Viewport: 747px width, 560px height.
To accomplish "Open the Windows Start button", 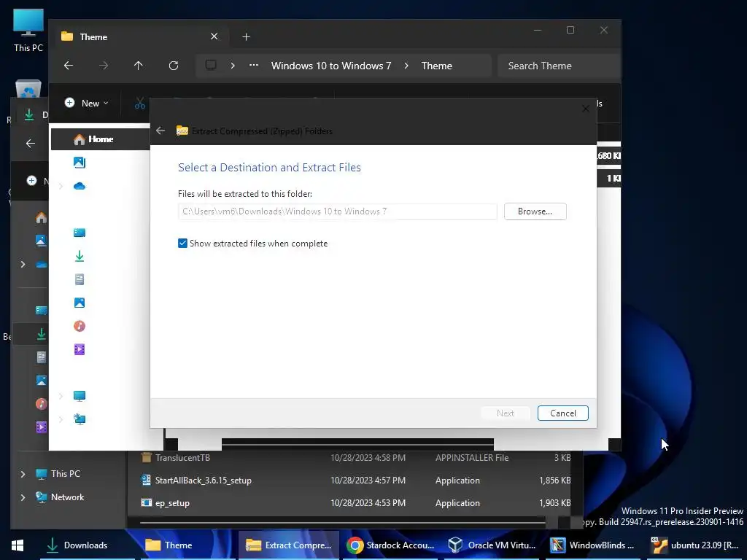I will point(18,545).
